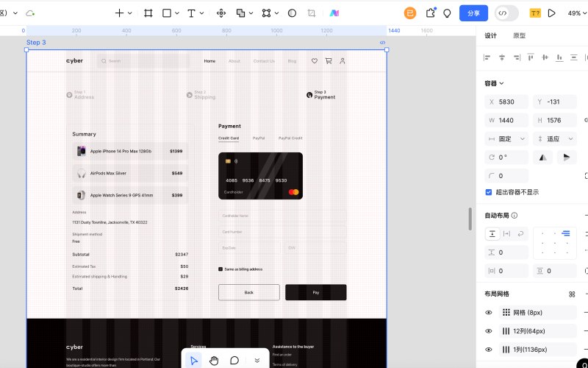Viewport: 588px width, 368px height.
Task: Select the hand pan tool
Action: [214, 361]
